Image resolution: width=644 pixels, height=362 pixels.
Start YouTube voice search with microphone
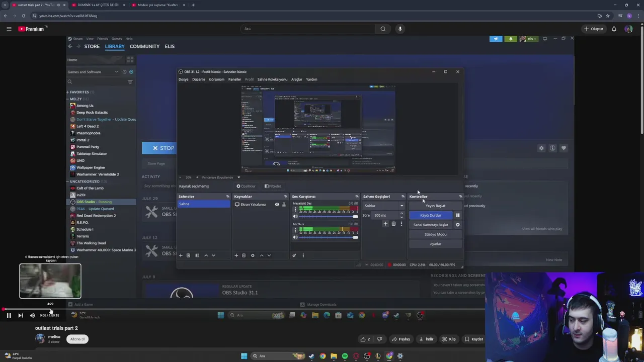pyautogui.click(x=400, y=29)
